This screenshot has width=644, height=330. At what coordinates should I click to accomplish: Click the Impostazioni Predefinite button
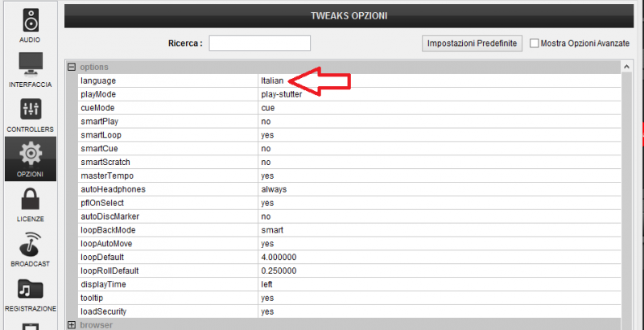coord(472,43)
